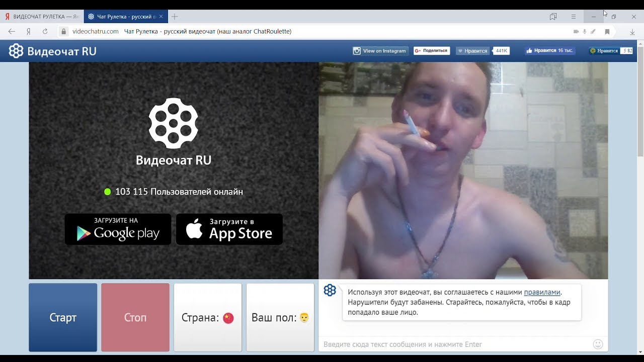The width and height of the screenshot is (644, 362).
Task: Open microphone permission icon in address bar
Action: point(585,31)
